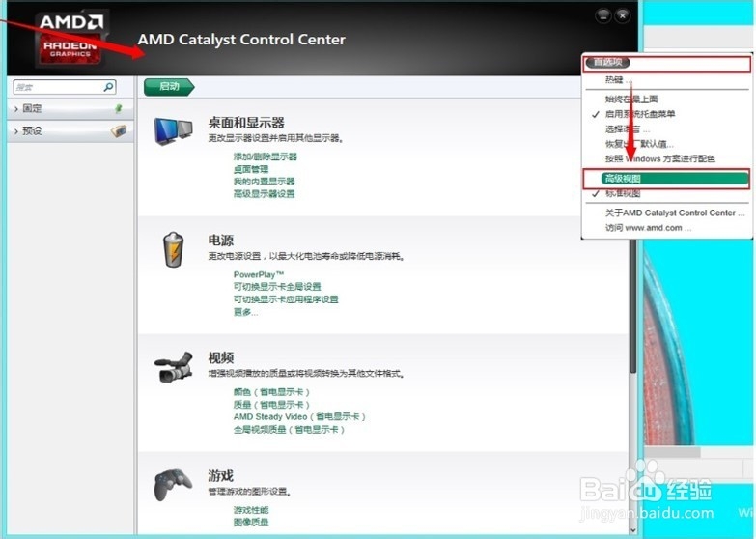Open PowerPlay™ link
The height and width of the screenshot is (539, 756).
[259, 274]
